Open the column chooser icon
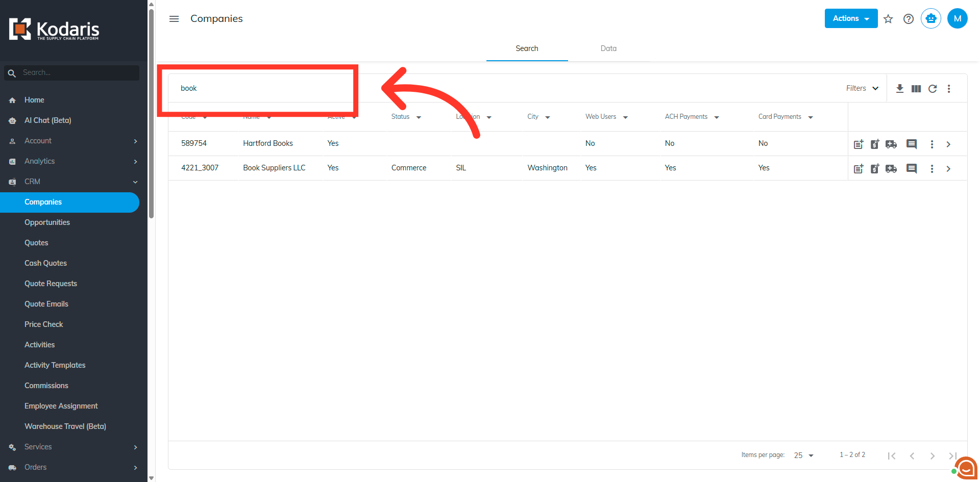 click(x=916, y=89)
